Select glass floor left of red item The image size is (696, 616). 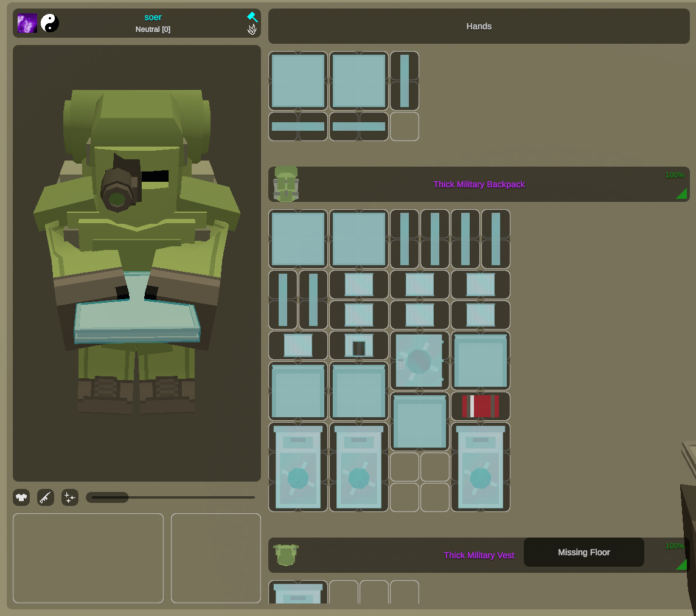click(419, 421)
